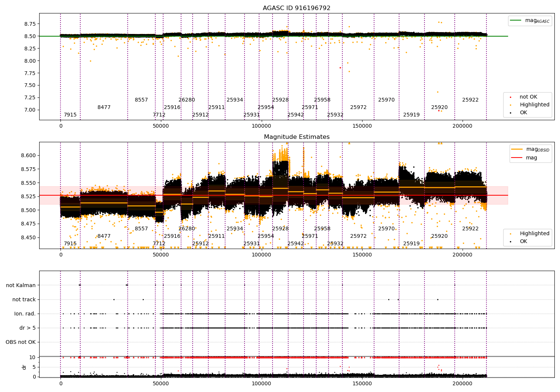Click OBSID label 25972 in the top plot
560x392 pixels.
[x=358, y=108]
